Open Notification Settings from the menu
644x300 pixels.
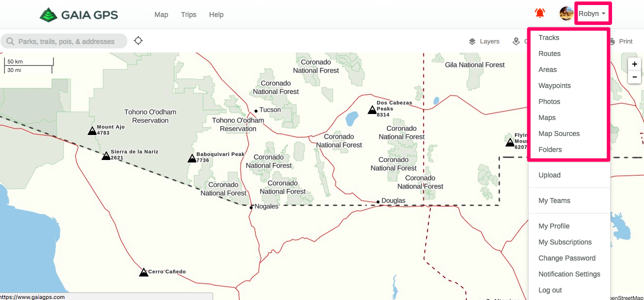[x=570, y=274]
